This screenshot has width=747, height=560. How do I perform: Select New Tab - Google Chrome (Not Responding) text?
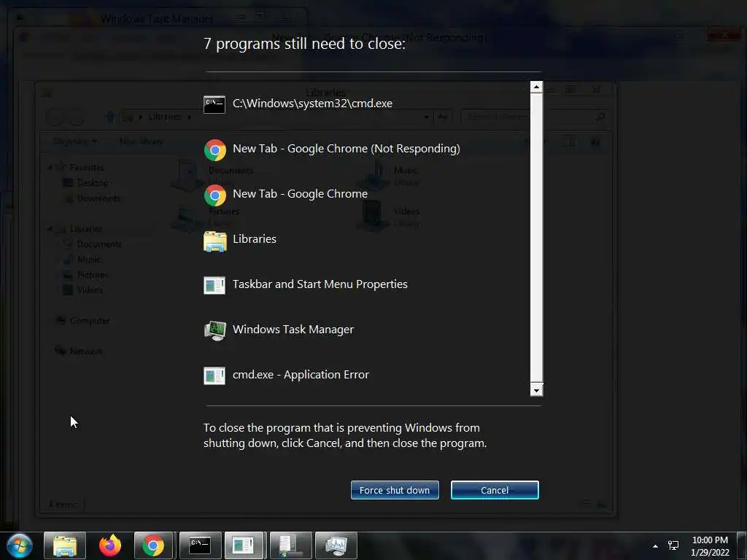pos(347,149)
